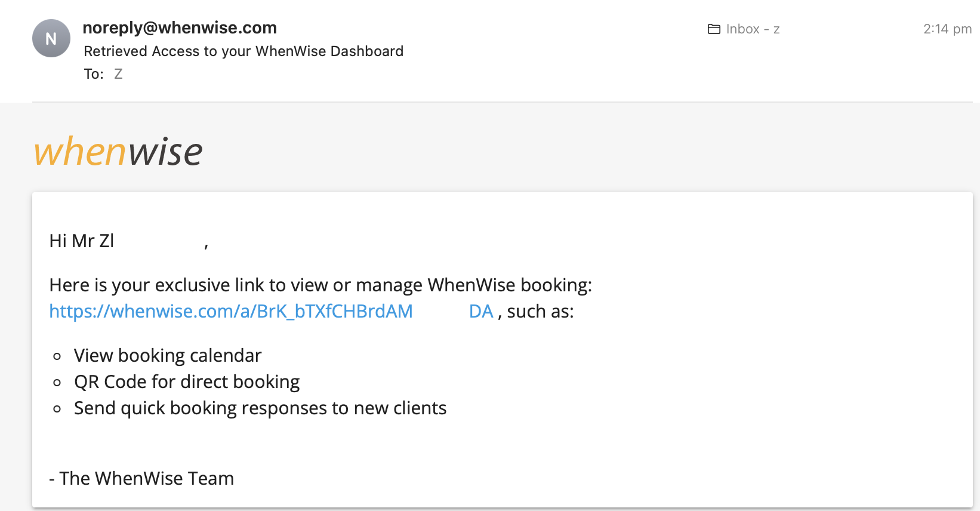Screen dimensions: 980x511
Task: Click the sender avatar with letter N
Action: tap(51, 38)
